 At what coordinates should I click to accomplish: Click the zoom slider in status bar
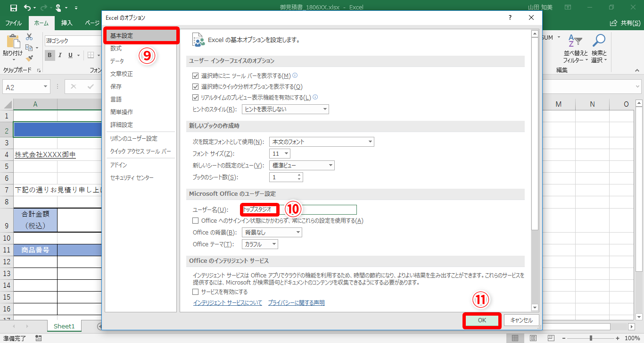591,338
